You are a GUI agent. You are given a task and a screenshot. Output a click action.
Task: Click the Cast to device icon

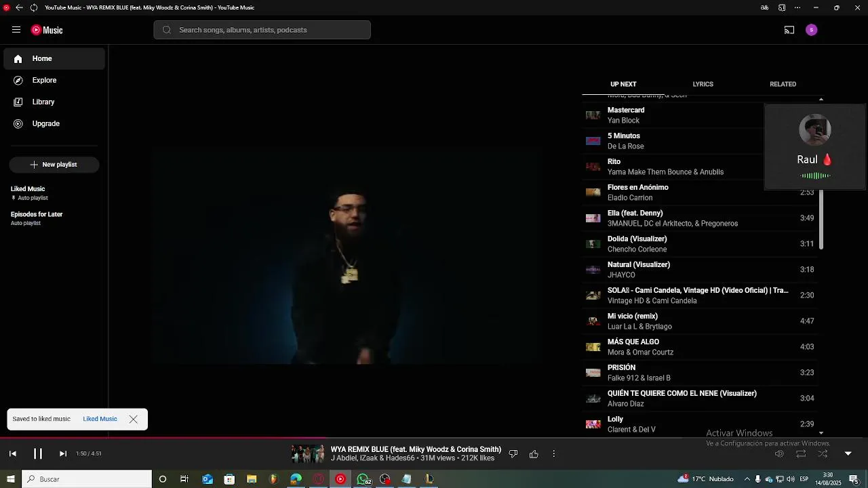point(789,30)
